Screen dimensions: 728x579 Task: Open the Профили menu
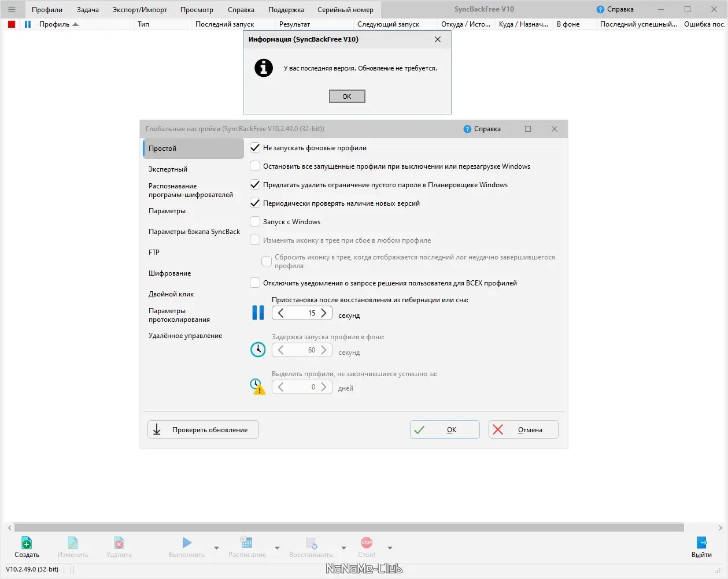(x=47, y=10)
